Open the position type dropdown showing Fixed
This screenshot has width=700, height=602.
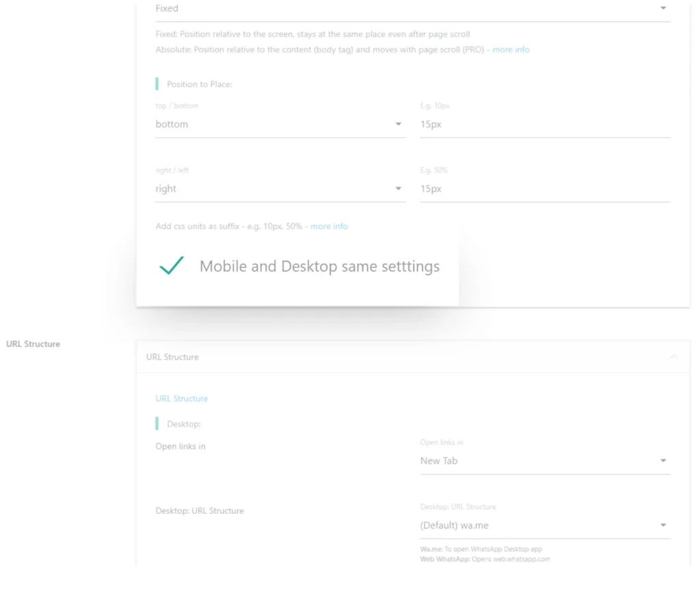click(410, 8)
